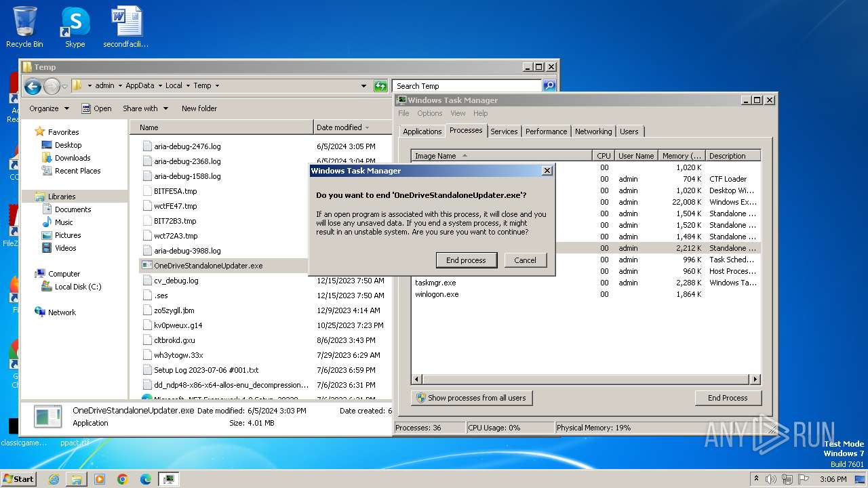Switch to the Users tab

pos(629,131)
